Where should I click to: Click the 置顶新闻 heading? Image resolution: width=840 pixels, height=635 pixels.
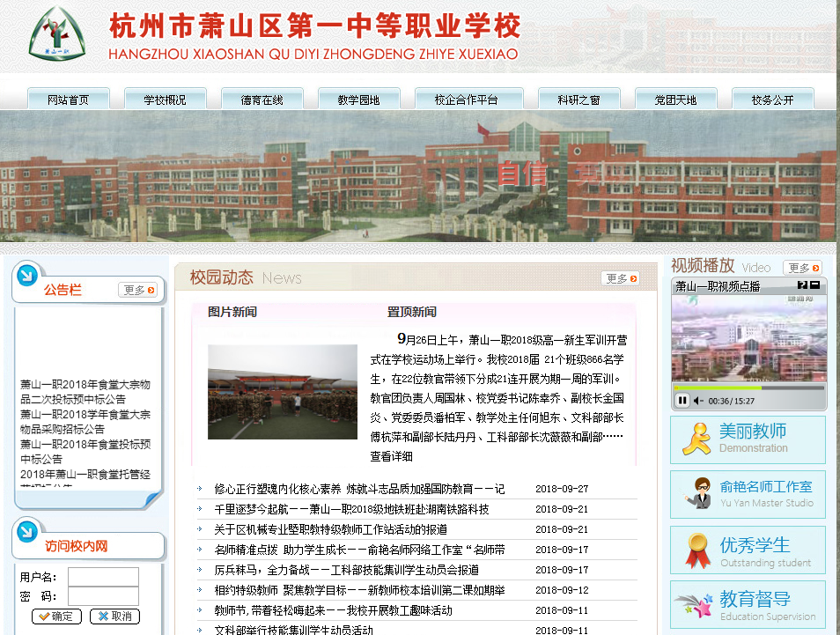pos(412,312)
